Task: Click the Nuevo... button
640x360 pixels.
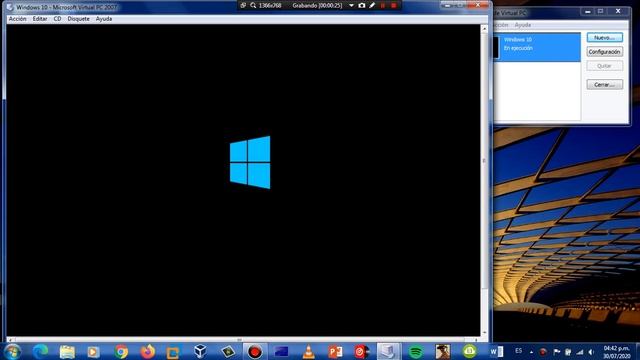Action: pos(604,38)
